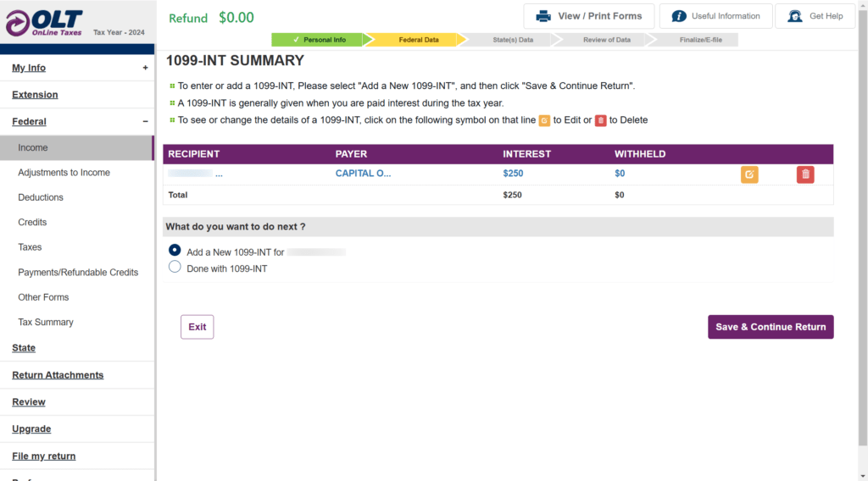The image size is (868, 481).
Task: Click the orange edit icon on the CAPITAL O... row
Action: coord(749,174)
